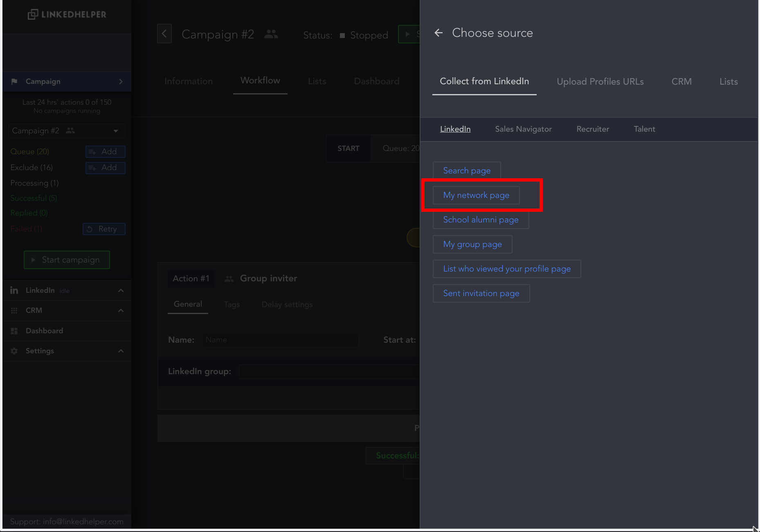Click the Campaign flag icon in sidebar
Image resolution: width=760 pixels, height=532 pixels.
[x=14, y=81]
